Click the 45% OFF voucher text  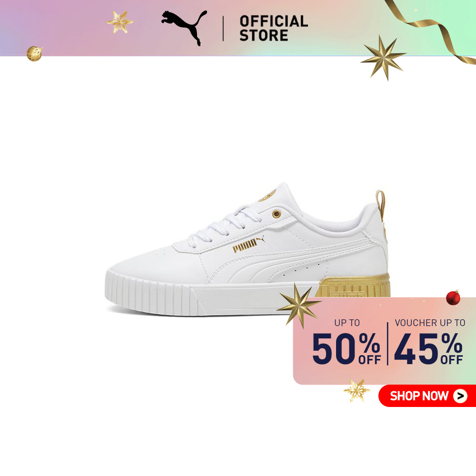click(x=428, y=348)
